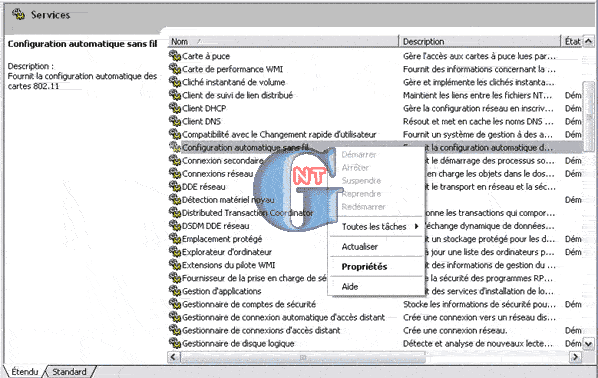Click the horizontal scrollbar right arrow
598x378 pixels.
click(575, 357)
